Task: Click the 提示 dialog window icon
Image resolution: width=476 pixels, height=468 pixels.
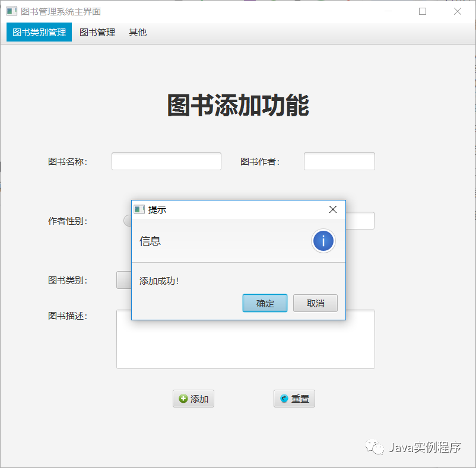Action: coord(139,209)
